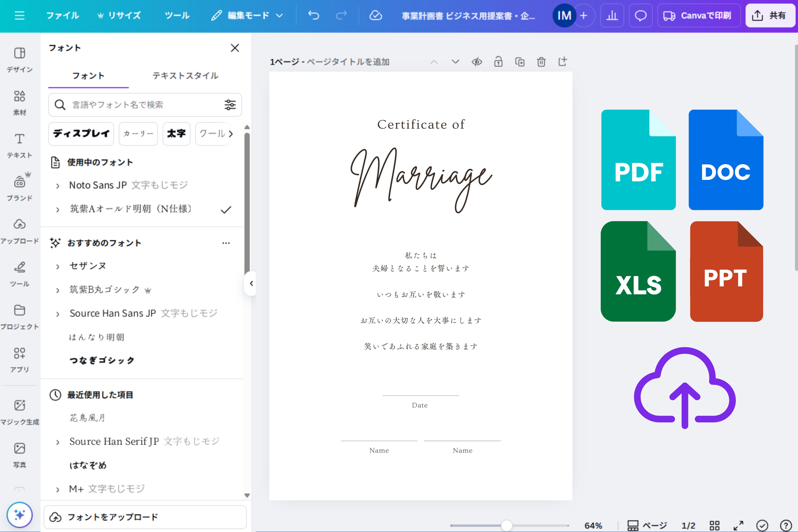
Task: Toggle page visibility with the eye icon
Action: [477, 62]
